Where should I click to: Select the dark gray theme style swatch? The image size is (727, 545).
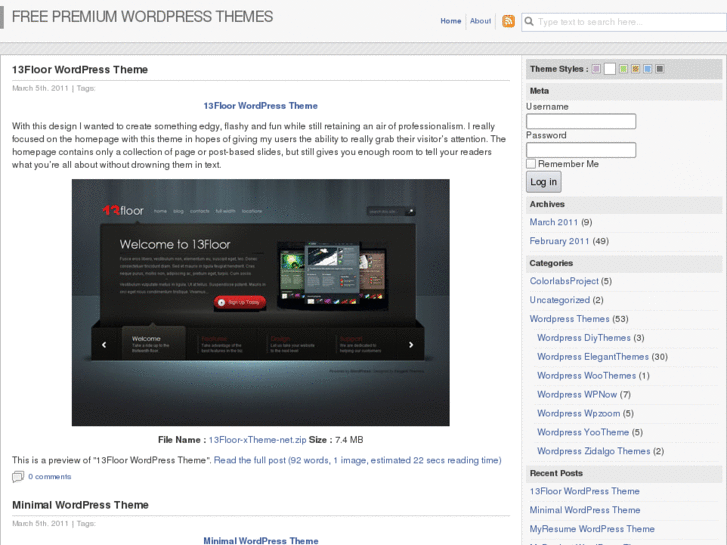click(x=659, y=69)
